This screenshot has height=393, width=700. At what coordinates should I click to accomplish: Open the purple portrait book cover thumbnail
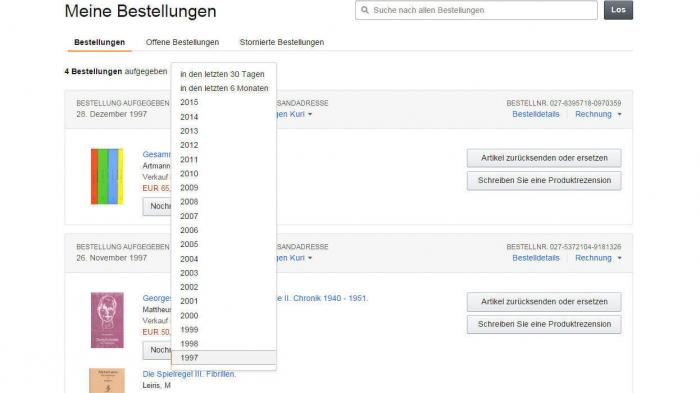point(107,320)
